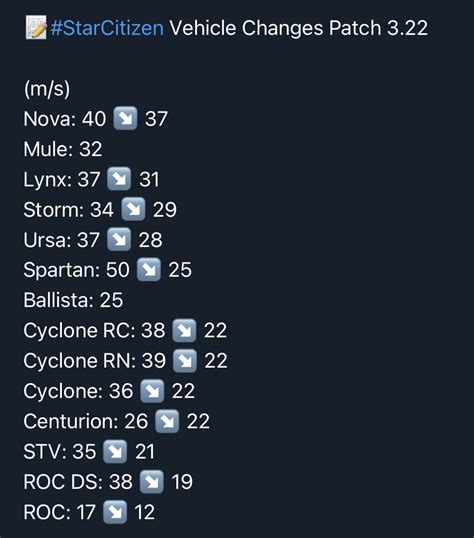The height and width of the screenshot is (538, 474).
Task: Click the down-arrow emoji on Centurion line
Action: tap(167, 421)
